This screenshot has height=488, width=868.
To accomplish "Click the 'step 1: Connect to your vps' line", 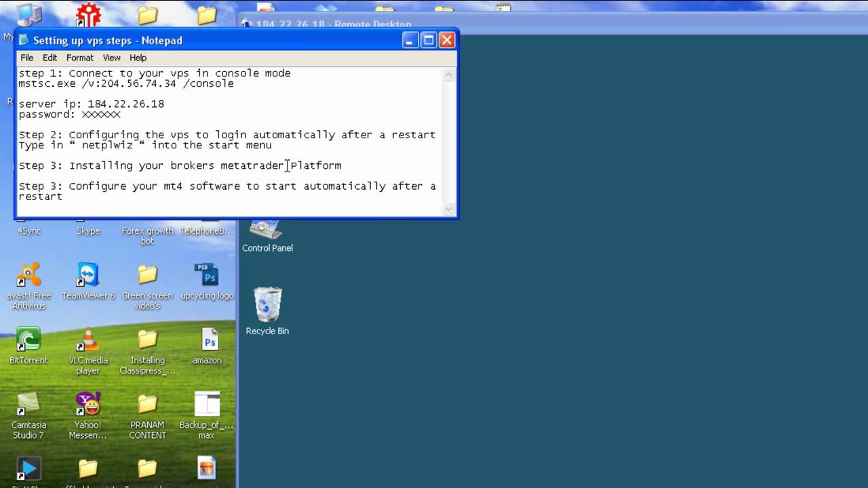I will [x=155, y=73].
